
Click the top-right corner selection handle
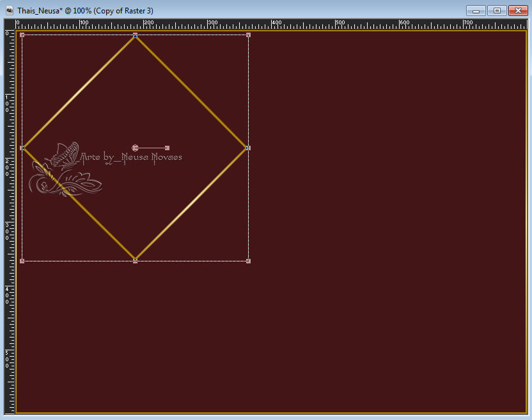248,35
